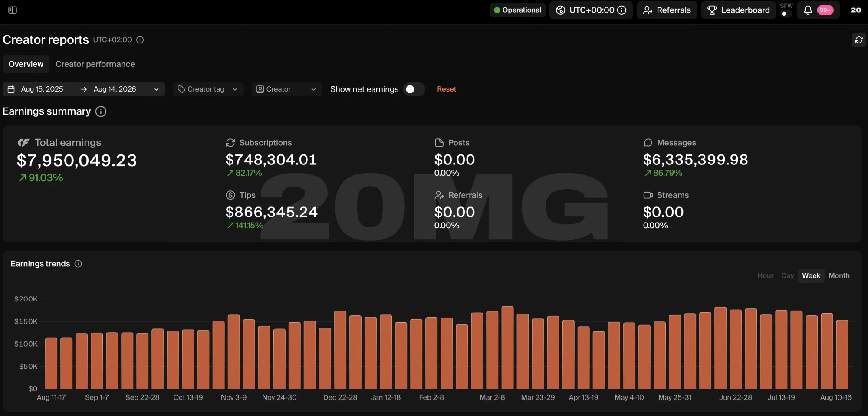868x416 pixels.
Task: Open the Creator performance tab
Action: coord(95,64)
